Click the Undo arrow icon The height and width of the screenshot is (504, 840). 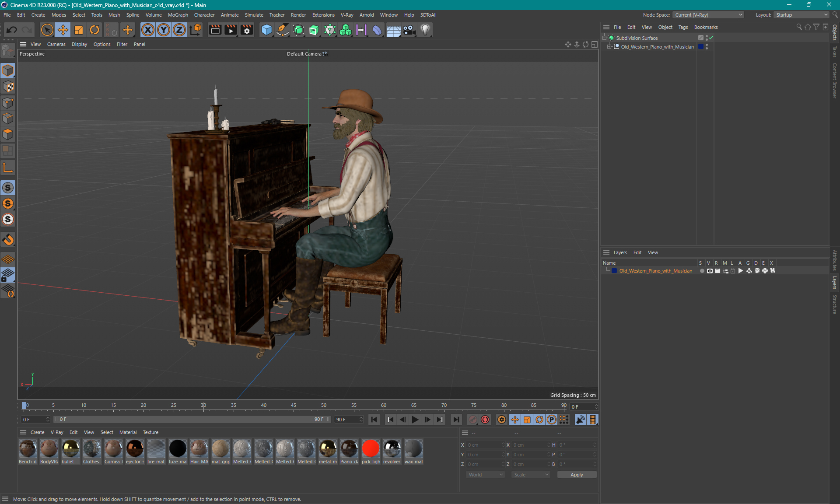point(12,30)
